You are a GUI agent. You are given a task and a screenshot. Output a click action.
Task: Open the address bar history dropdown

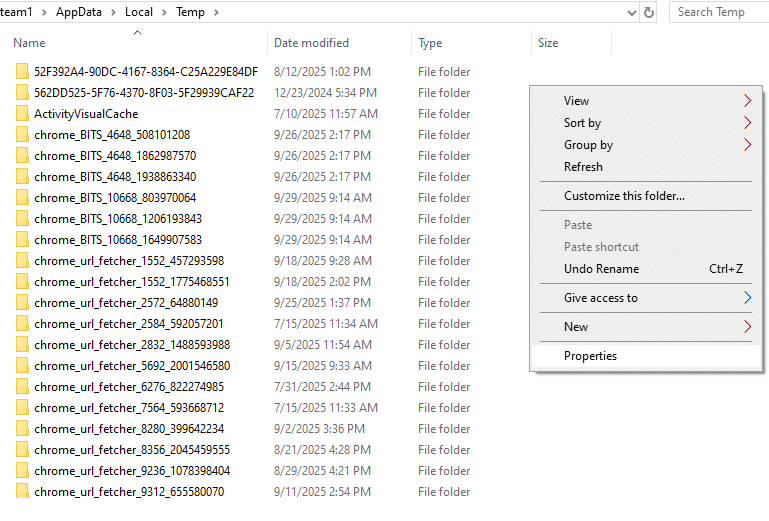click(x=631, y=12)
